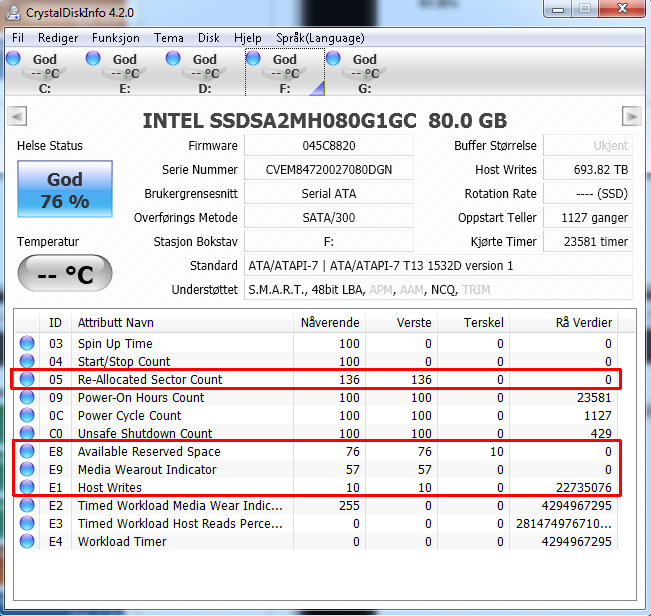Click status orb for Power-On Hours Count
This screenshot has height=616, width=651.
click(27, 397)
